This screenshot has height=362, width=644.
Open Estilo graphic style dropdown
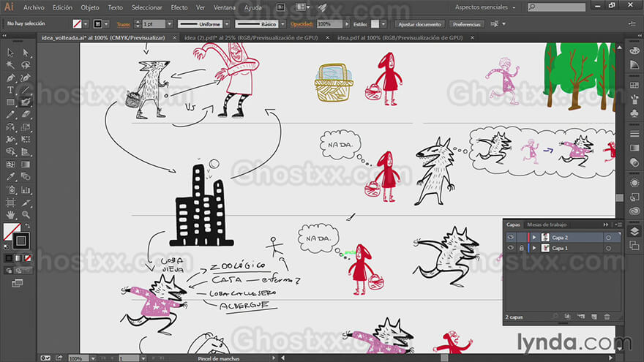[x=383, y=24]
